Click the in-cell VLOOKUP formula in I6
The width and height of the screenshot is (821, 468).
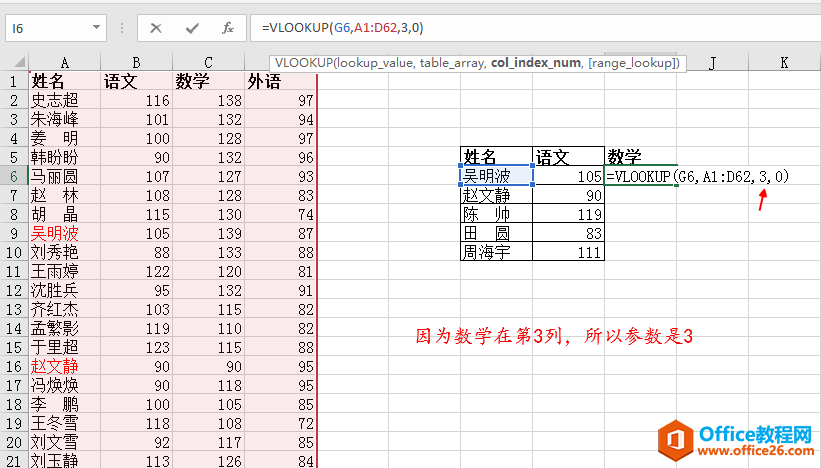pyautogui.click(x=697, y=176)
